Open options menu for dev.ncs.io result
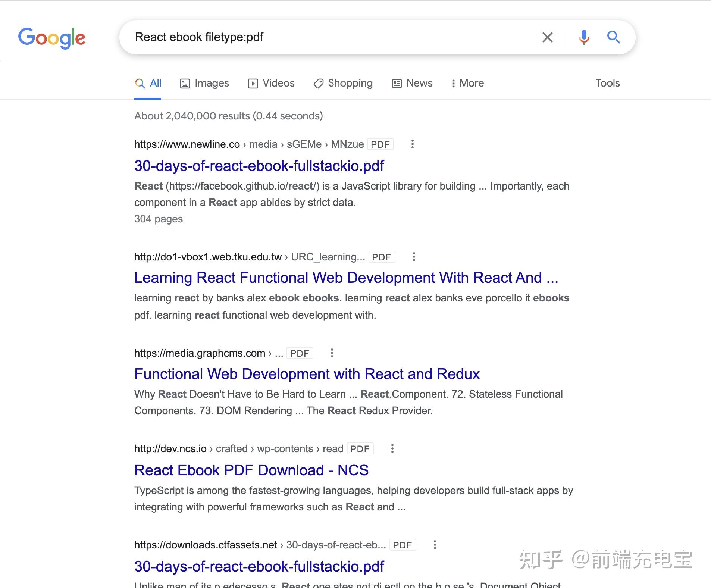 point(392,448)
